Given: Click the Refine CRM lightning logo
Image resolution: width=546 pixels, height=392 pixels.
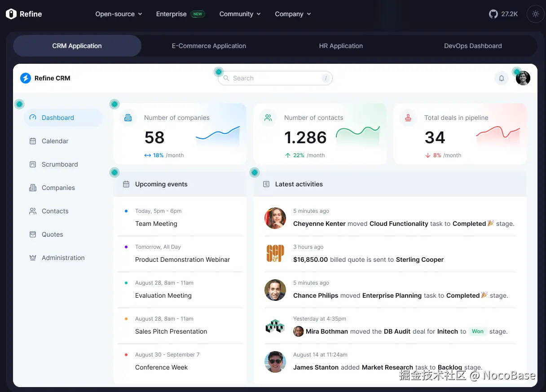Looking at the screenshot, I should 26,78.
